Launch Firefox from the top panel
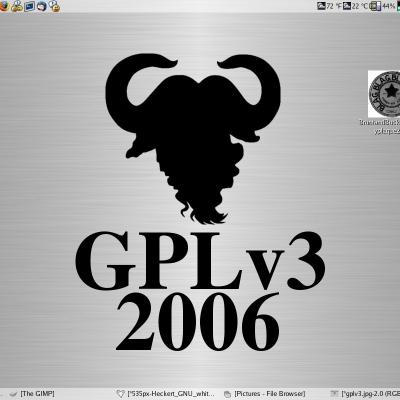 [x=3, y=6]
